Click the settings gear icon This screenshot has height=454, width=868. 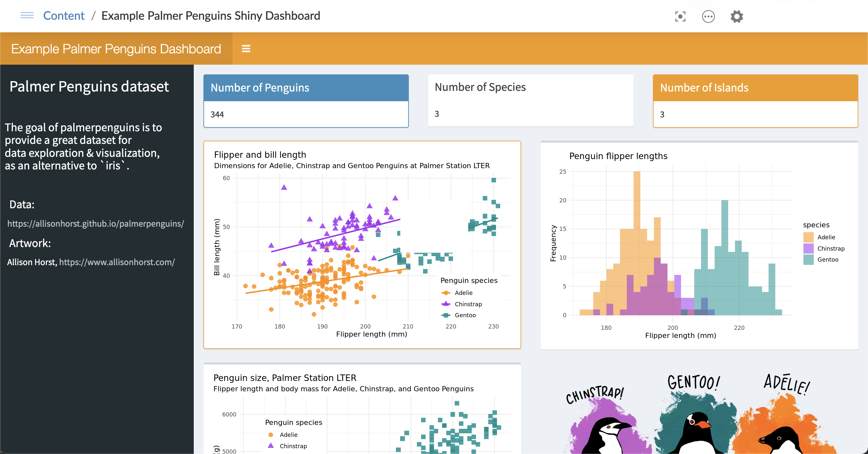[x=737, y=16]
